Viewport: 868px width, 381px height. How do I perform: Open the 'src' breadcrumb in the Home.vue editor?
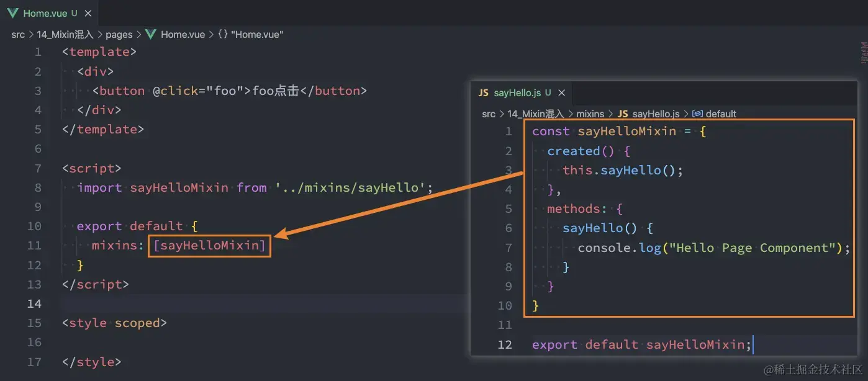coord(18,35)
